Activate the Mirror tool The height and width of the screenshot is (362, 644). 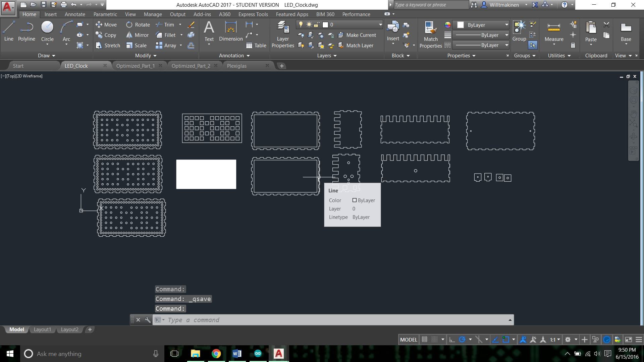(137, 35)
